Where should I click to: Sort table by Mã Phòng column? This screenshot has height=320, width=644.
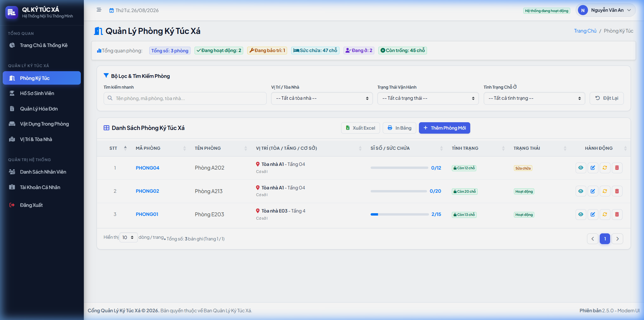(161, 148)
